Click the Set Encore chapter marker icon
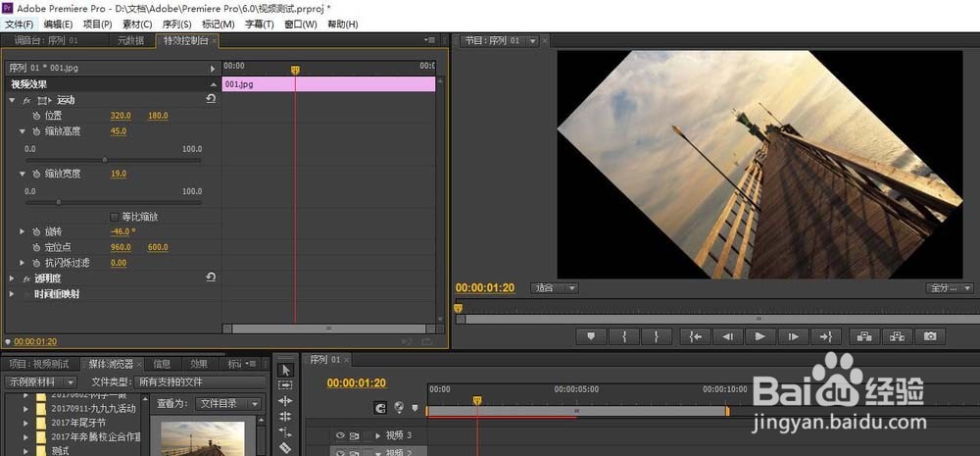The height and width of the screenshot is (456, 980). tap(399, 408)
